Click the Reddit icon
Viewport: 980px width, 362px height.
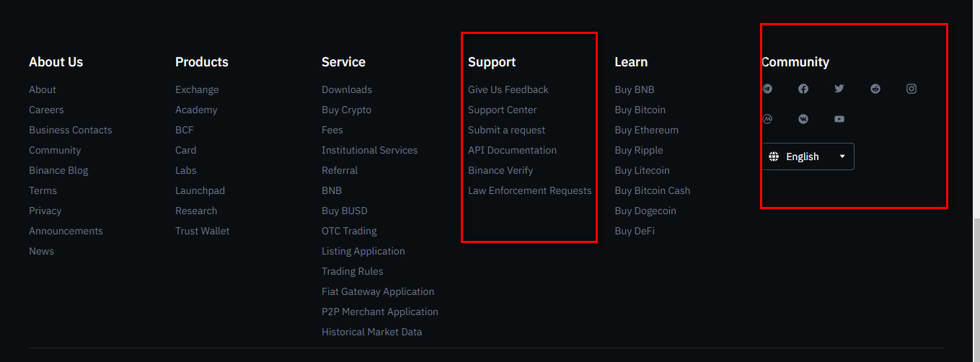coord(875,89)
